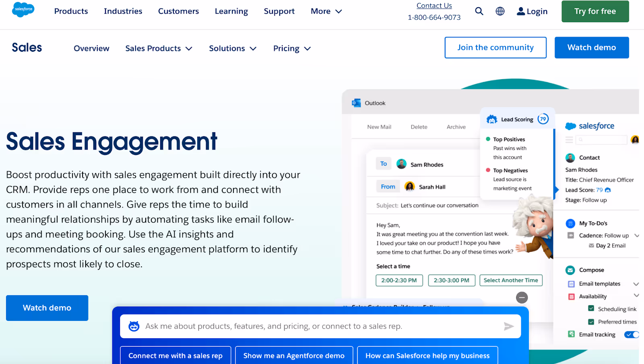This screenshot has width=644, height=364.
Task: Open the search magnifier icon
Action: pyautogui.click(x=479, y=11)
